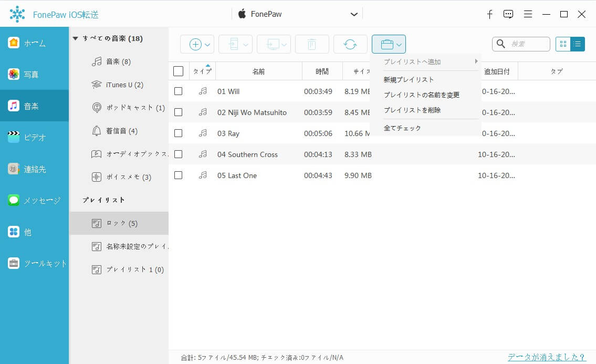Open the Contacts (連絡先) section
The height and width of the screenshot is (364, 596).
[x=34, y=169]
